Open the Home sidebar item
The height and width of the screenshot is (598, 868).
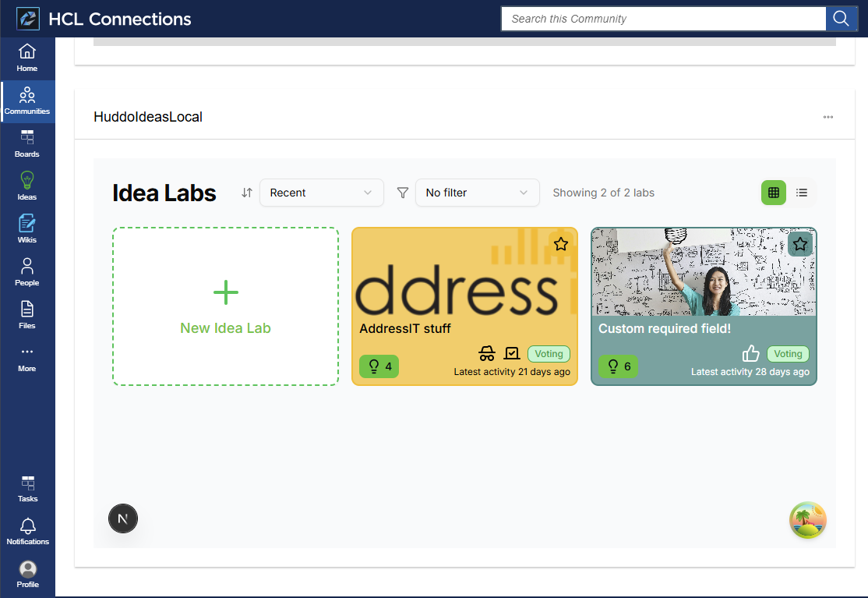coord(27,58)
